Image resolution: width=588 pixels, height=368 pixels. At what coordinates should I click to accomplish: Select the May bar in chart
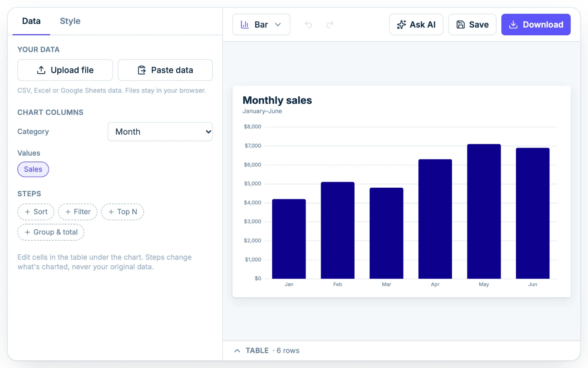pyautogui.click(x=484, y=211)
